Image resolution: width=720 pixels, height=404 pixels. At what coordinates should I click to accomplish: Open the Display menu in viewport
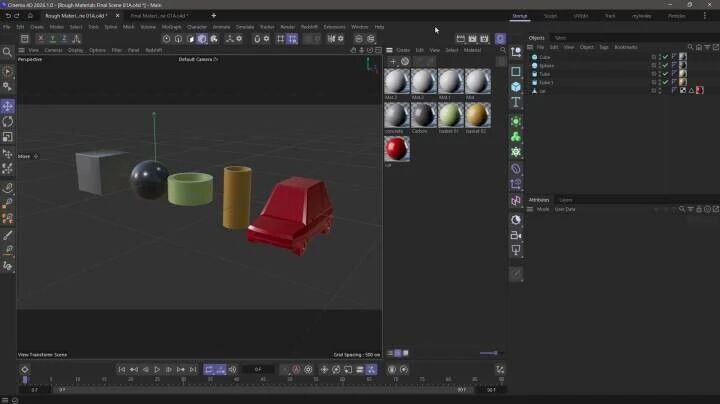click(75, 49)
